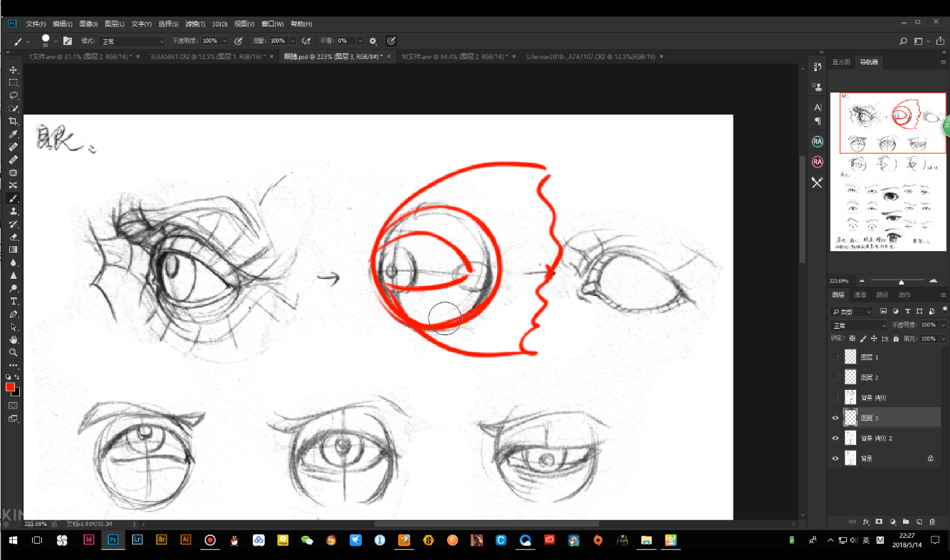Select the Horizontal Type tool
Screen dimensions: 950x560
[13, 301]
